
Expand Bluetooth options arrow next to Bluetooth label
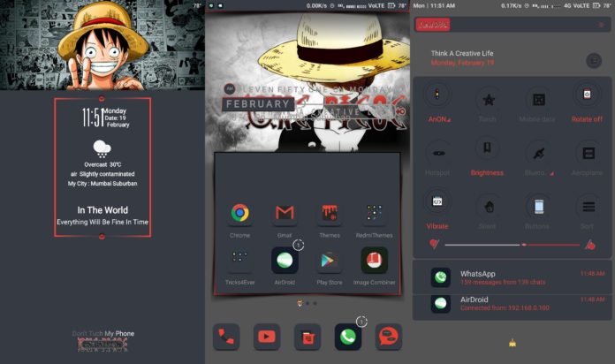(551, 173)
